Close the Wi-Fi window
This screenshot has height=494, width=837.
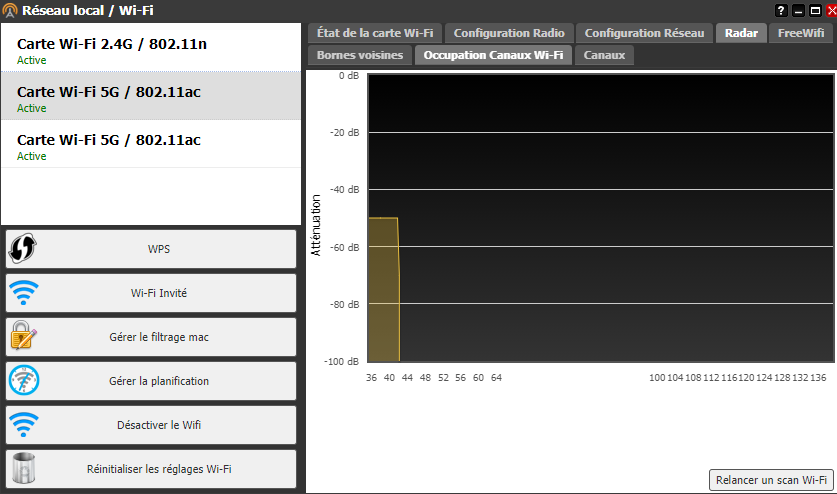[x=831, y=10]
